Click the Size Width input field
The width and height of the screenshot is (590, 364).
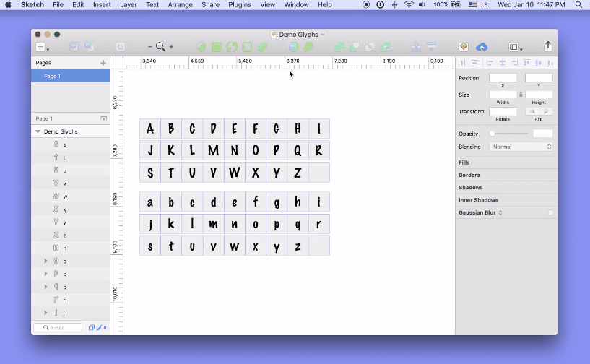(x=503, y=95)
